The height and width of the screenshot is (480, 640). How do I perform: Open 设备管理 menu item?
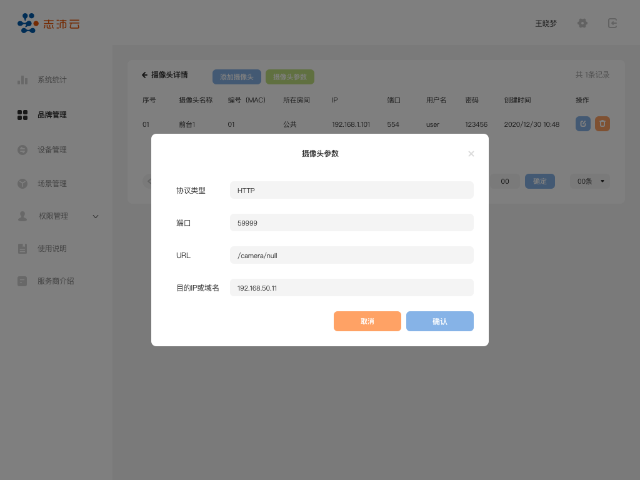52,150
